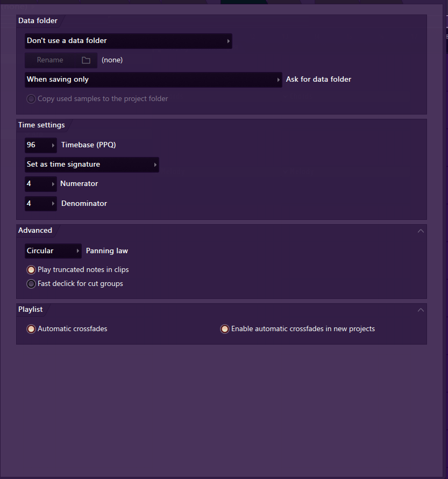Viewport: 448px width, 479px height.
Task: Open the "Set as time signature" dropdown
Action: (91, 165)
